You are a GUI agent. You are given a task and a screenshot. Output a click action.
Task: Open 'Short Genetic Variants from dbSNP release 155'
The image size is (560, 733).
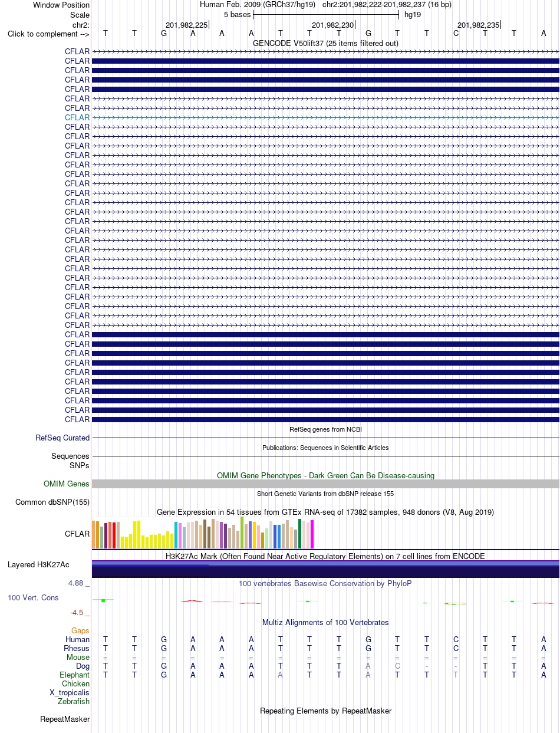(x=325, y=494)
